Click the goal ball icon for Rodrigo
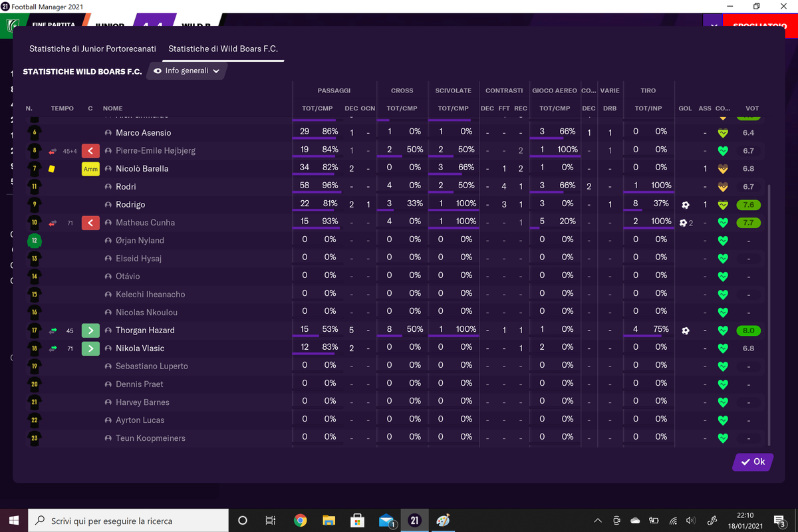Screen dimensions: 798x532 686,205
